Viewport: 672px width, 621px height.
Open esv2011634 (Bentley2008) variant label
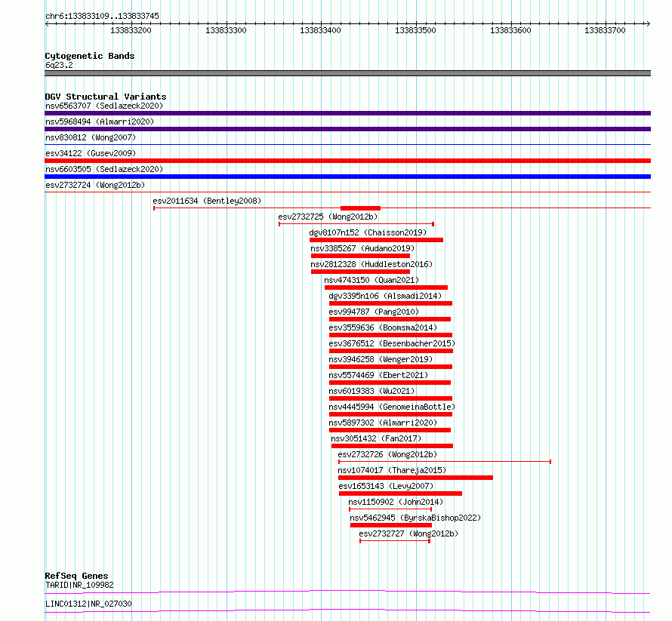pyautogui.click(x=207, y=201)
